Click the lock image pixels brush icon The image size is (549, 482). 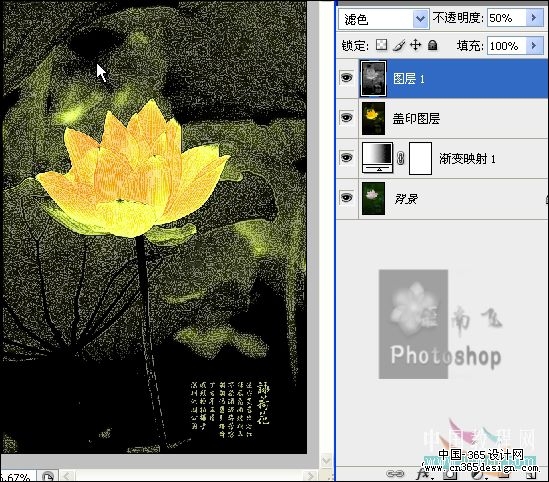(398, 45)
